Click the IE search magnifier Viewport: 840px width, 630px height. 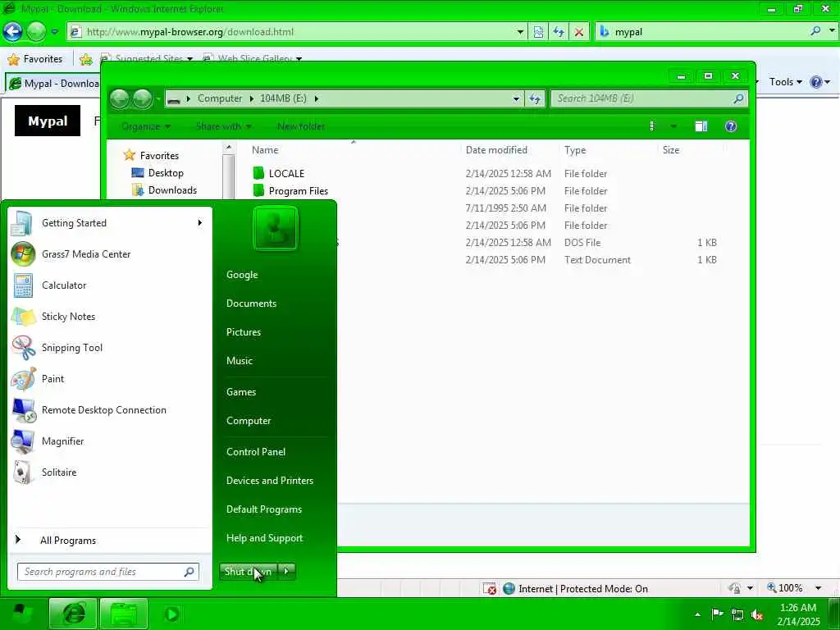click(x=815, y=31)
